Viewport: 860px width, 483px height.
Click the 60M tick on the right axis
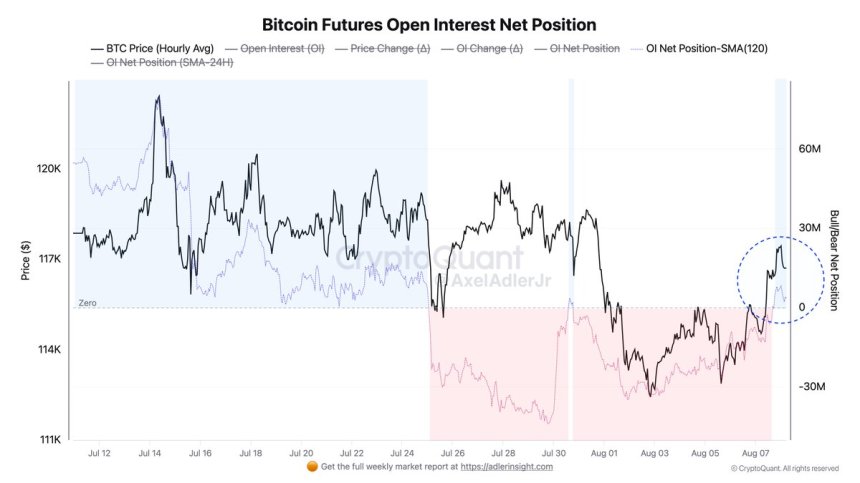(808, 150)
